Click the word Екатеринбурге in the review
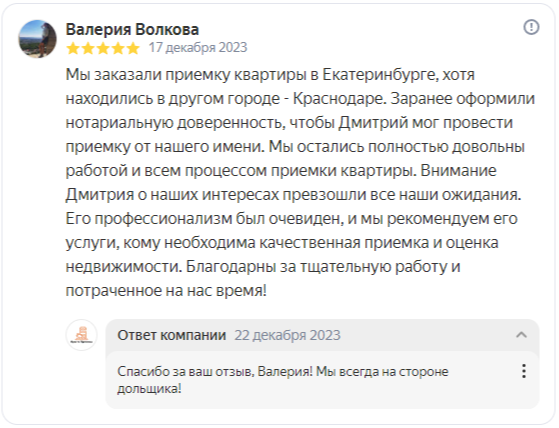559x428 pixels. pos(380,75)
